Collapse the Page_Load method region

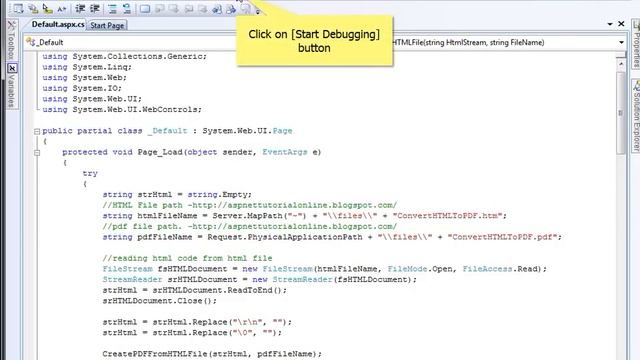tap(37, 153)
